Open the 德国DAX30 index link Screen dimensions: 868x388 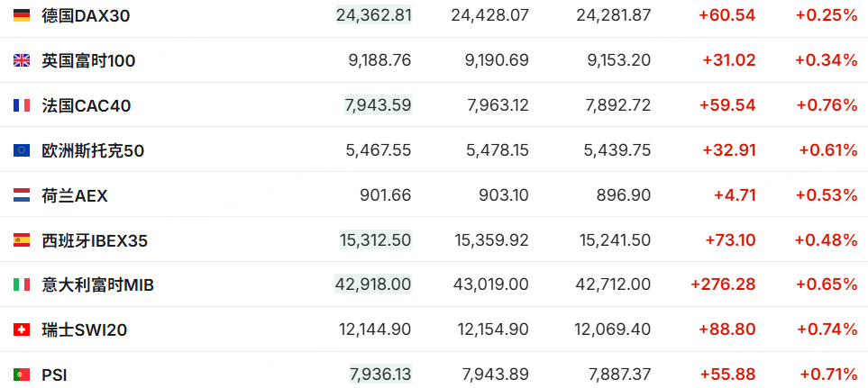pyautogui.click(x=86, y=15)
